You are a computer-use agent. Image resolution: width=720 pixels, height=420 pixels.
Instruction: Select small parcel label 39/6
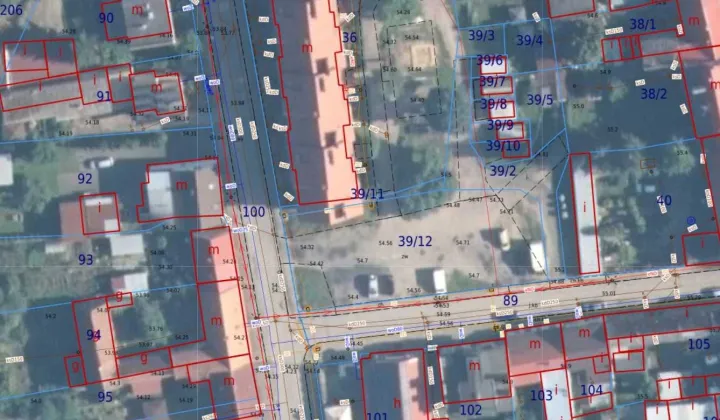489,60
